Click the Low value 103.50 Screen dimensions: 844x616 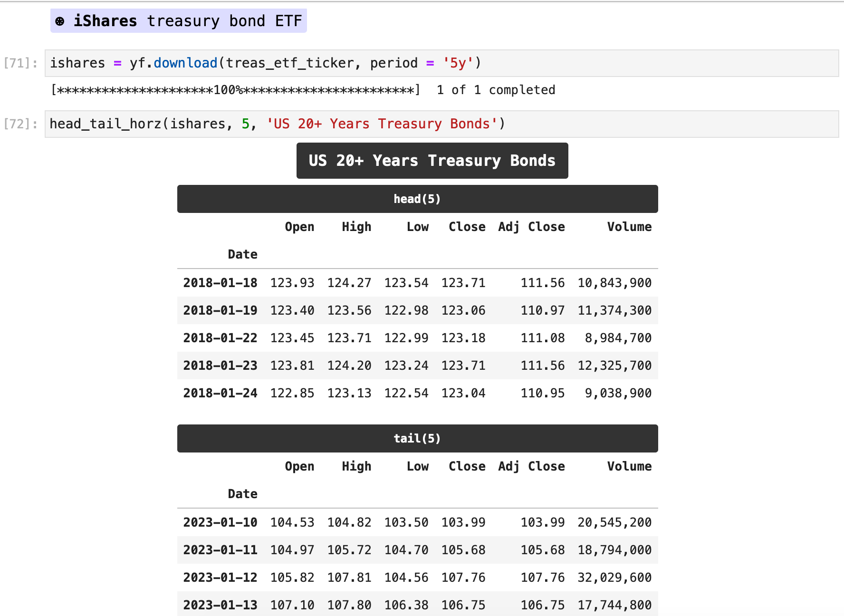[406, 523]
